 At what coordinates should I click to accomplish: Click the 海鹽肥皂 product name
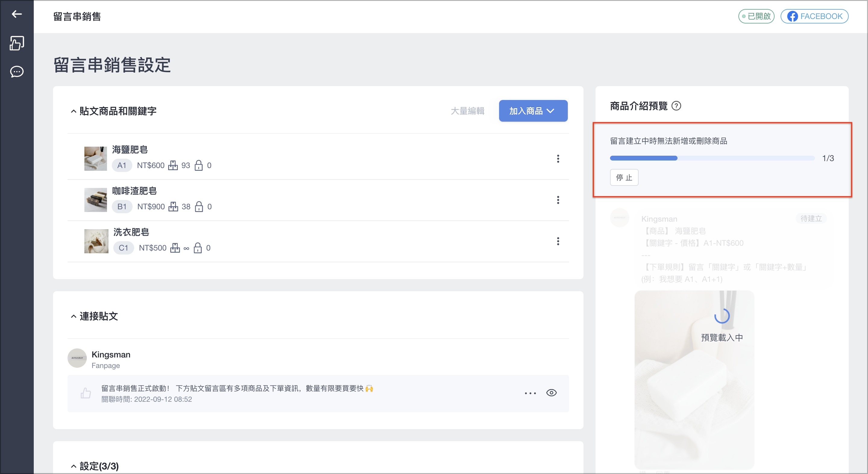click(130, 149)
